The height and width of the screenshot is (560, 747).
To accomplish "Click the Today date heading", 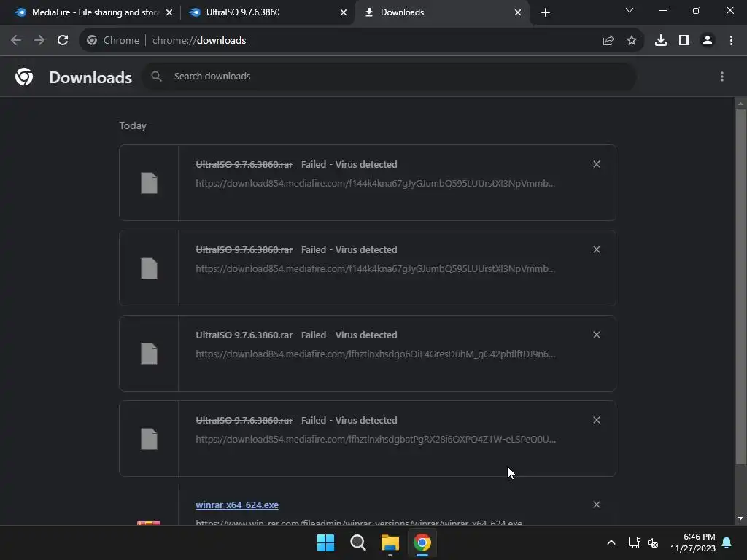I will (133, 125).
